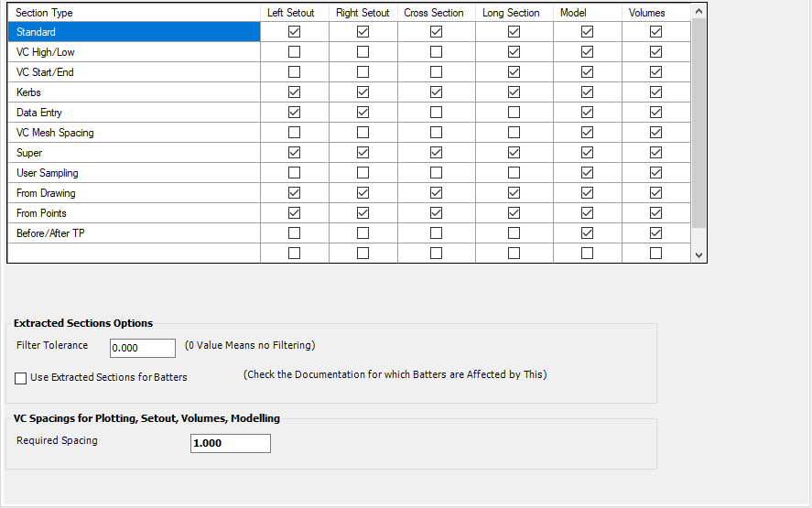812x508 pixels.
Task: Select the VC Start/End row
Action: click(x=135, y=72)
